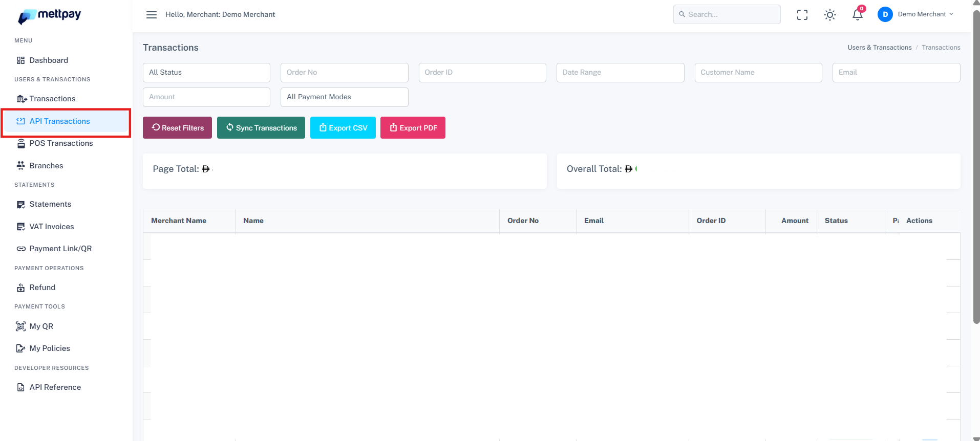Open notifications bell icon
The width and height of the screenshot is (980, 441).
point(858,14)
